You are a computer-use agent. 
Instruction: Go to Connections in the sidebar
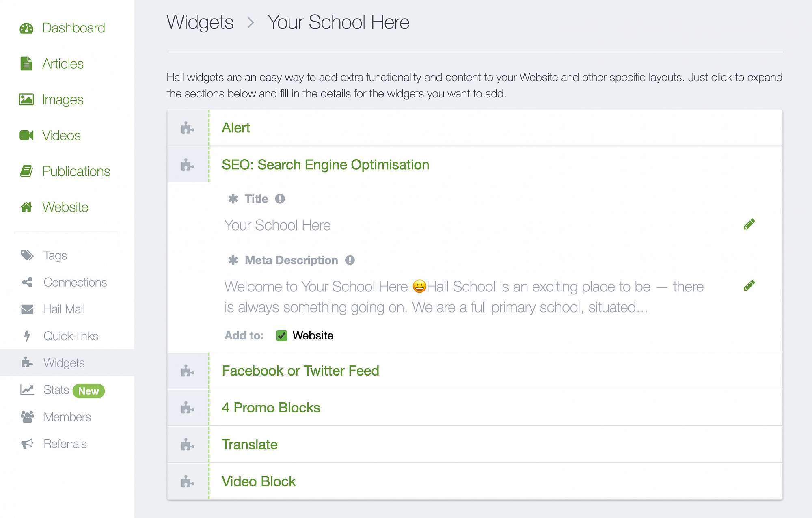pos(75,282)
